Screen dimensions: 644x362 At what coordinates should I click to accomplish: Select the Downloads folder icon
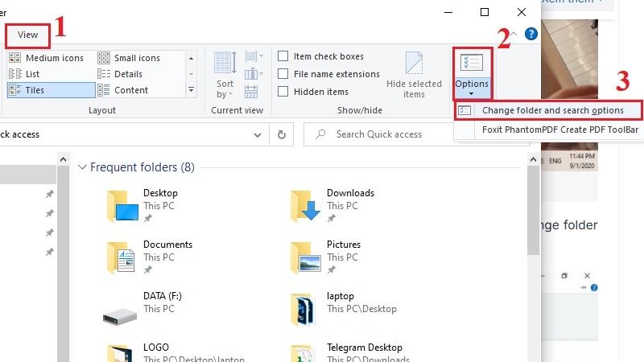(x=306, y=206)
